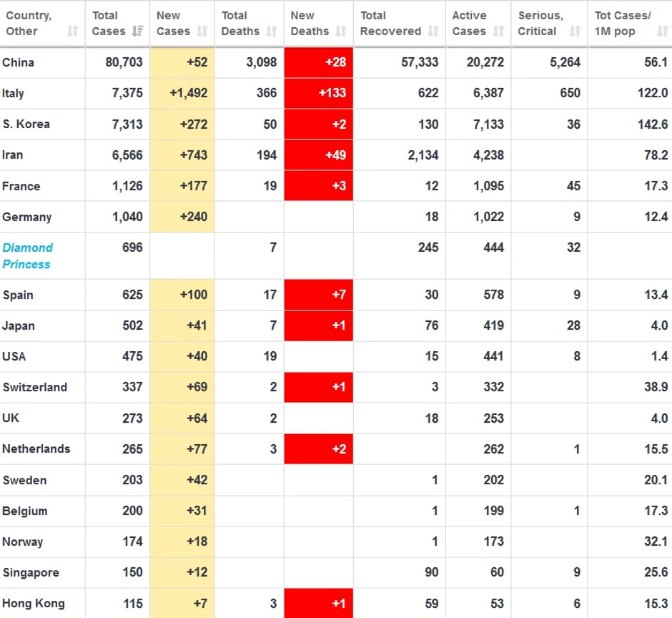Click Belgium's total cases 200

point(132,511)
